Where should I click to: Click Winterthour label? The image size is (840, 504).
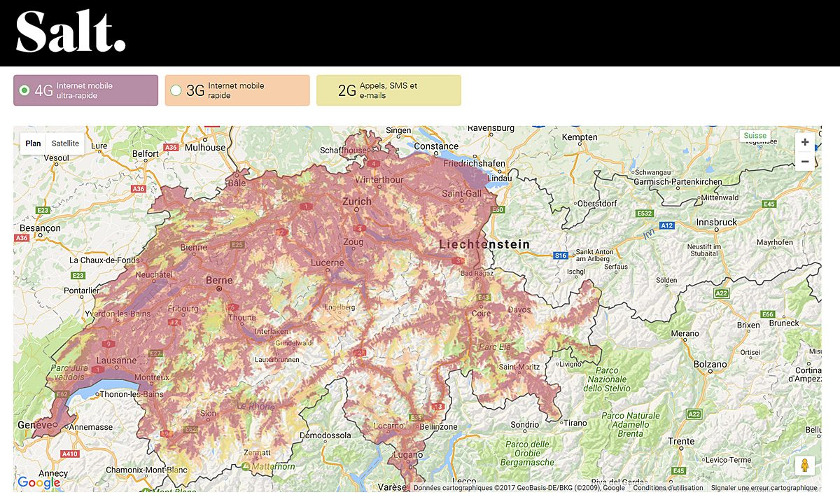(379, 179)
